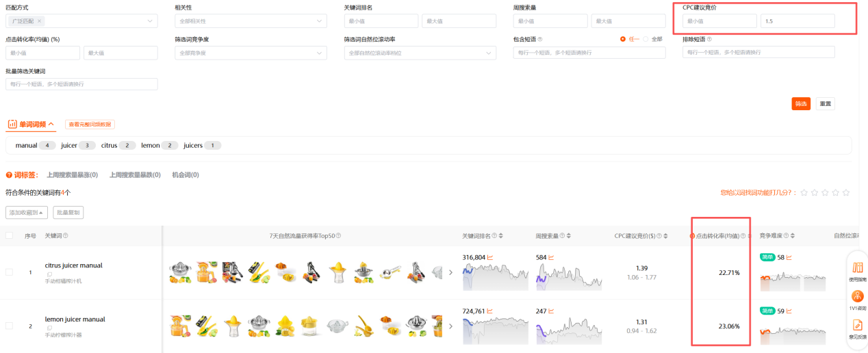
Task: Click help icon beside 关键词排名 header
Action: click(x=494, y=236)
